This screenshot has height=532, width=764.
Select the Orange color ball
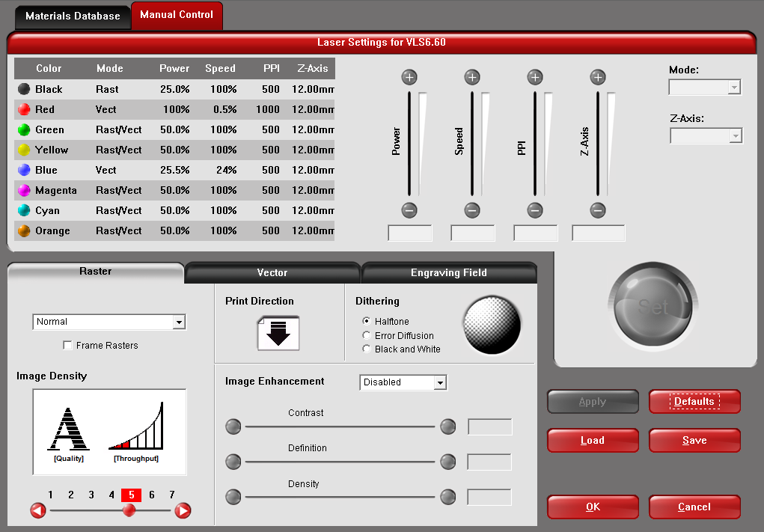click(x=24, y=230)
